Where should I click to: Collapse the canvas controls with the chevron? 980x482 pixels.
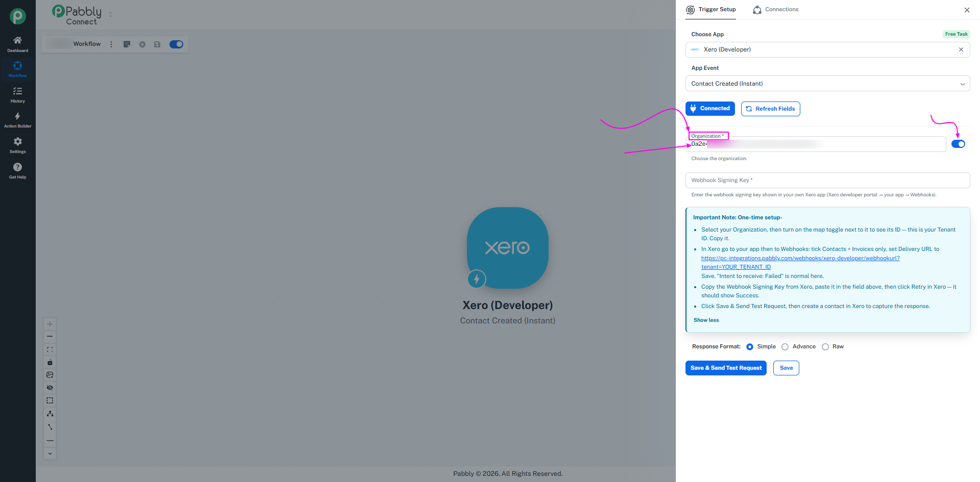(x=50, y=453)
